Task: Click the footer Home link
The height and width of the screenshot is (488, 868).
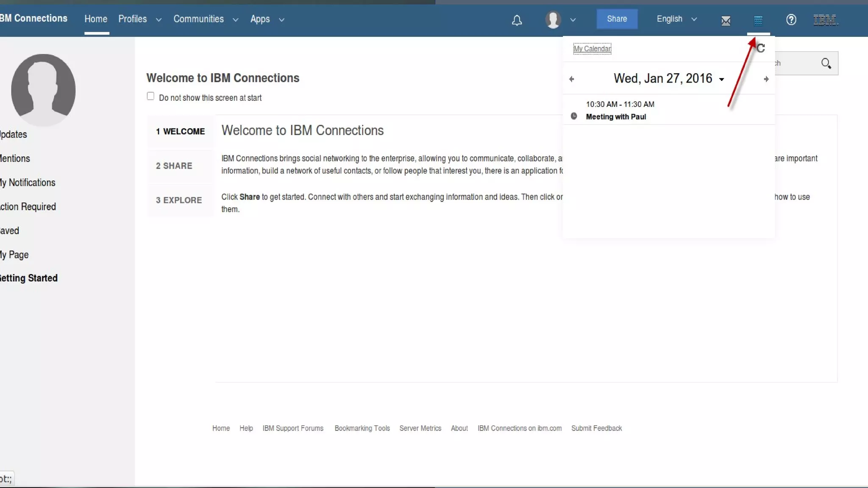Action: (221, 428)
